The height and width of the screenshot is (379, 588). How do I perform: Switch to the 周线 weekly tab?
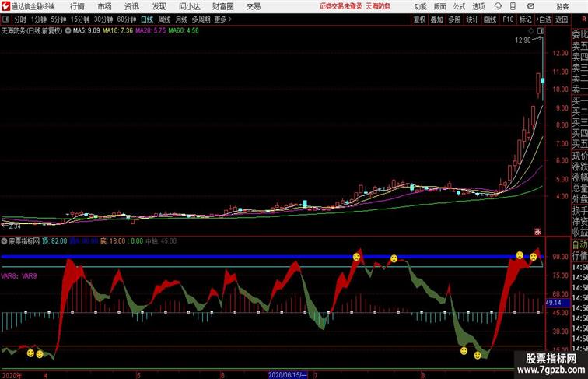164,19
